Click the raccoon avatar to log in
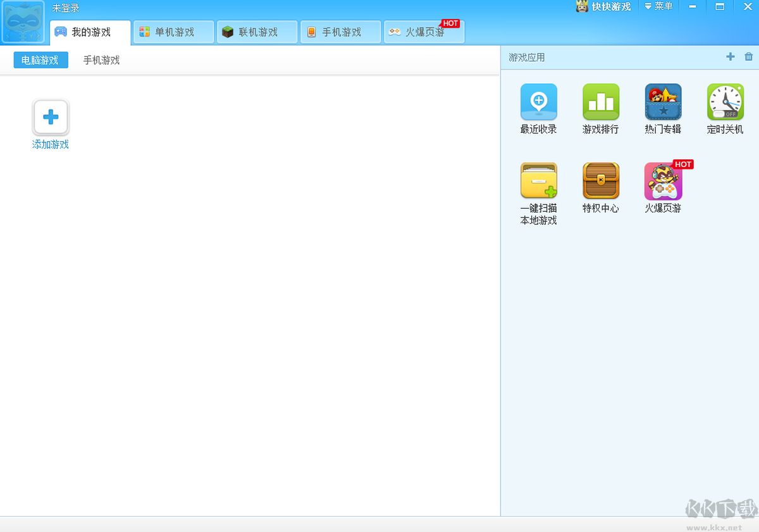 [23, 23]
